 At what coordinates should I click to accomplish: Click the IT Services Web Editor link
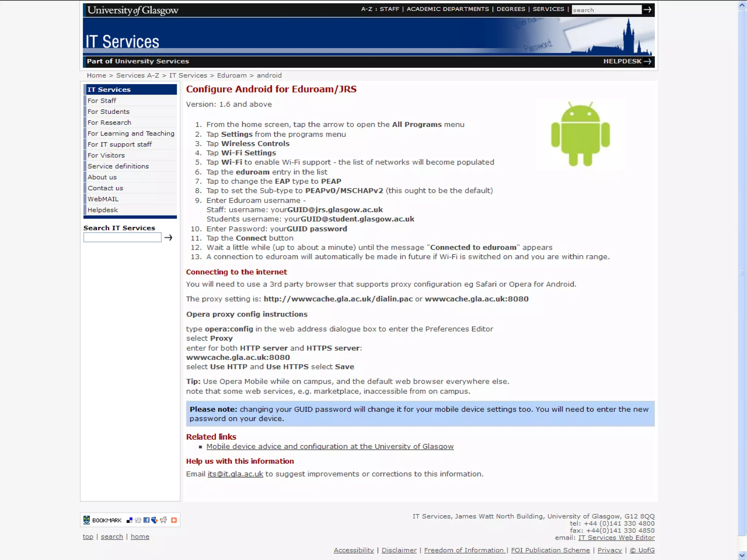(x=616, y=538)
